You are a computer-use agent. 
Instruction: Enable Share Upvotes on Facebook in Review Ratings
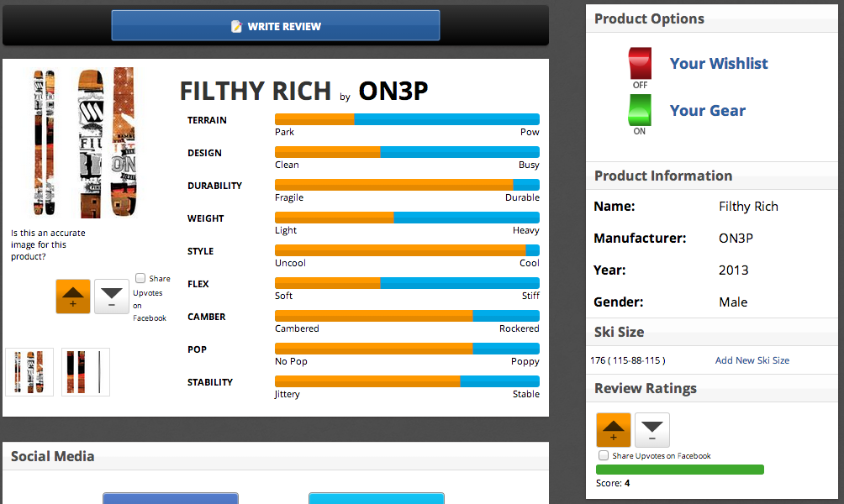click(x=603, y=455)
